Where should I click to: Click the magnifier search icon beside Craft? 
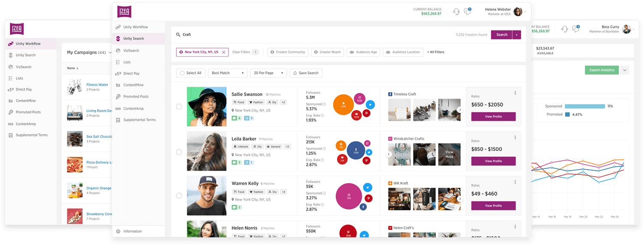point(178,35)
